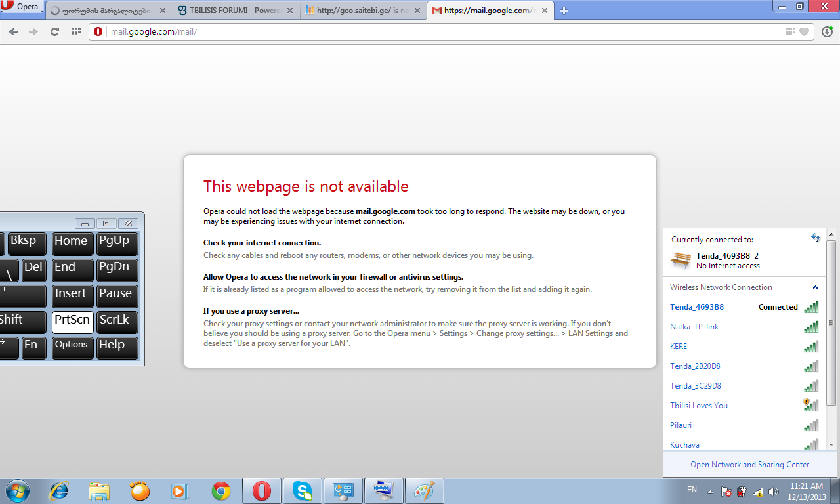Go back using the browser back arrow
This screenshot has height=504, width=840.
tap(13, 31)
